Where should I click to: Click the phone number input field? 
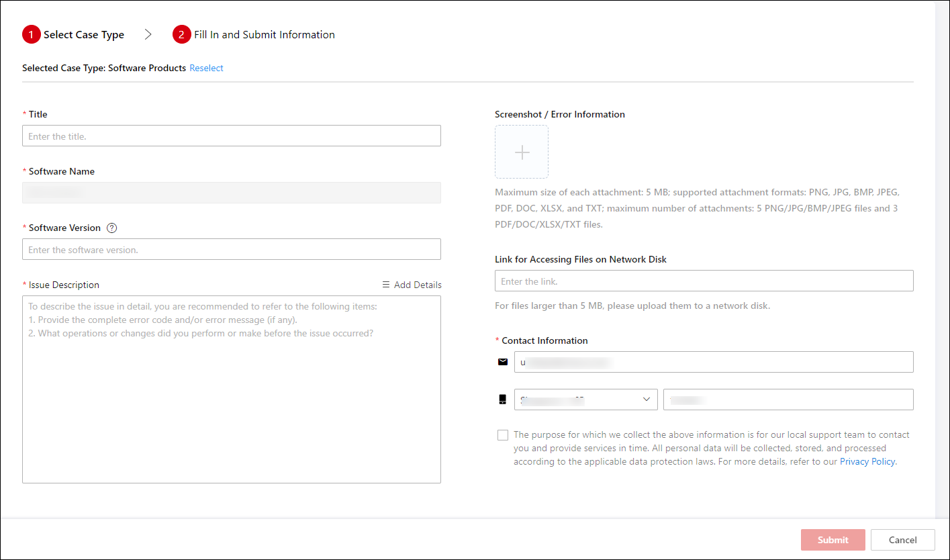[788, 400]
